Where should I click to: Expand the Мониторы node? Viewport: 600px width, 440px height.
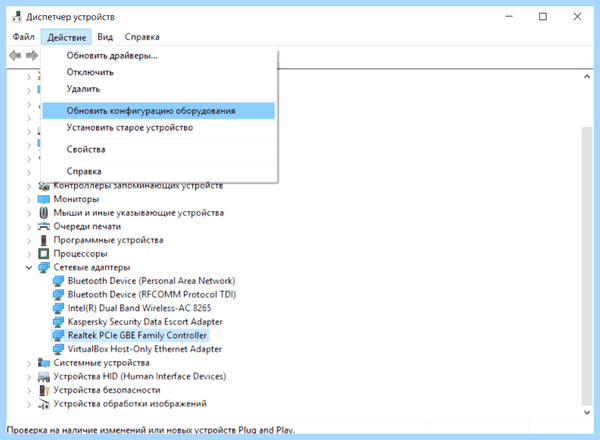pos(29,199)
